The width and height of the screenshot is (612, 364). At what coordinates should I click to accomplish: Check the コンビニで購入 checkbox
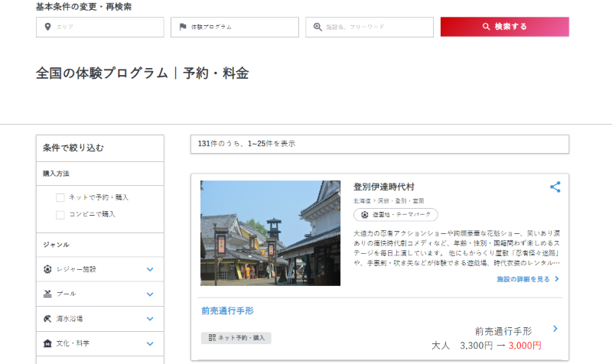[60, 214]
